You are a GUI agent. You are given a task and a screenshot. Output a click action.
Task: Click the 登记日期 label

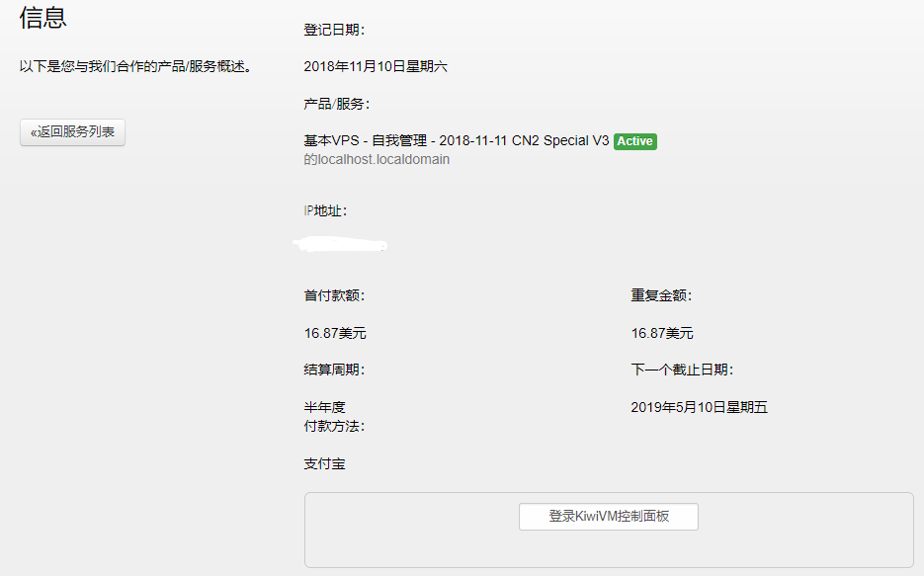tap(335, 30)
